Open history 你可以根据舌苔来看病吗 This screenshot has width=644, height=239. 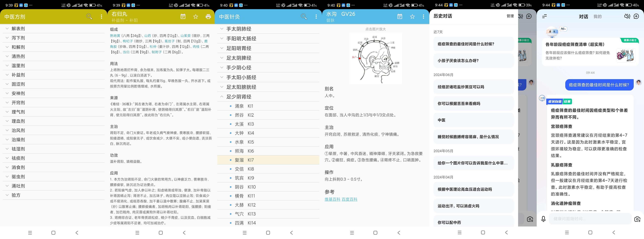click(x=473, y=103)
